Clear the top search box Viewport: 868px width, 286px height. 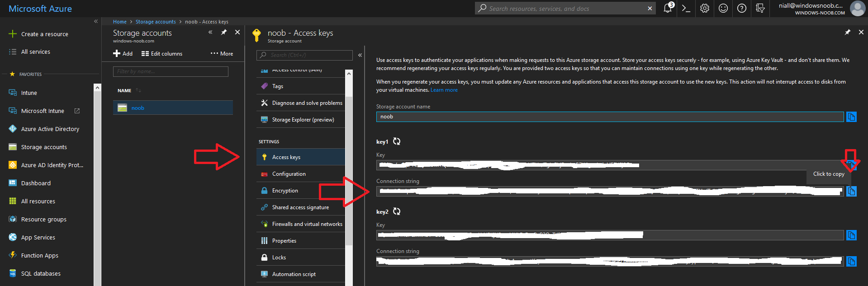coord(650,9)
